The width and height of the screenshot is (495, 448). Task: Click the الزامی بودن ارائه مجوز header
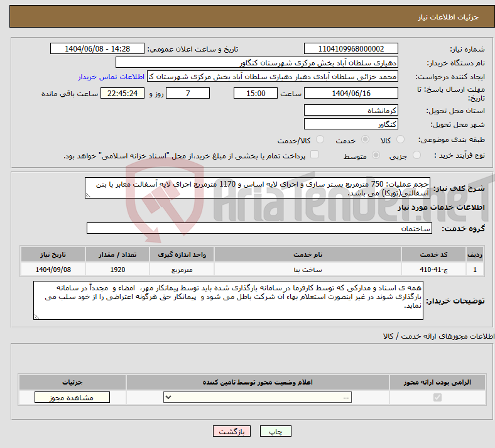[437, 382]
